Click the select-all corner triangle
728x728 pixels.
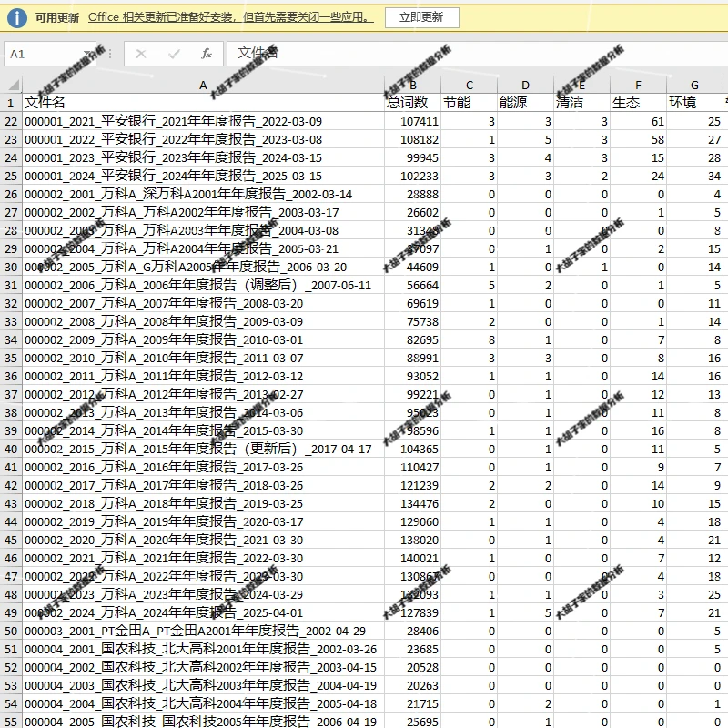(14, 85)
